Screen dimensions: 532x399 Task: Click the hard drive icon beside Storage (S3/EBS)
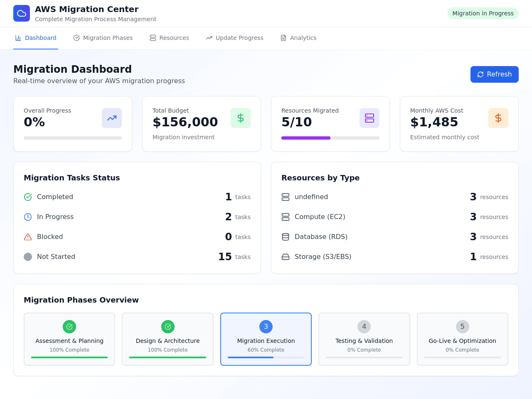pos(286,257)
